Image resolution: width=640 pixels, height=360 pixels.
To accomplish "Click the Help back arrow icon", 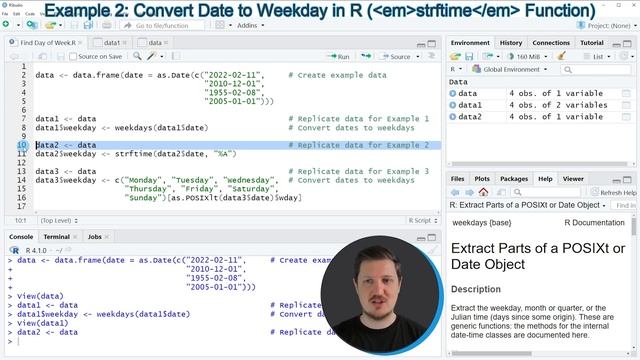I will [x=455, y=192].
